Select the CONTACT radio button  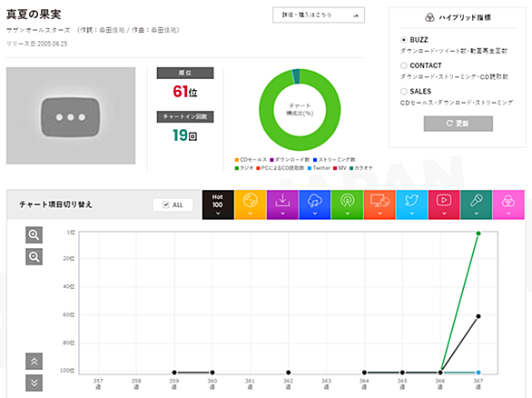[x=403, y=65]
